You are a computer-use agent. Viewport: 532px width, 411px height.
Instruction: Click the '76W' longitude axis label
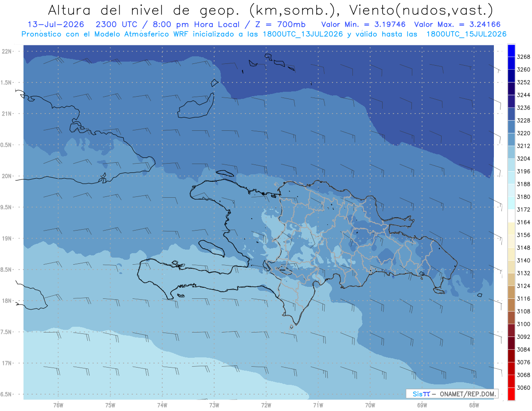point(58,405)
